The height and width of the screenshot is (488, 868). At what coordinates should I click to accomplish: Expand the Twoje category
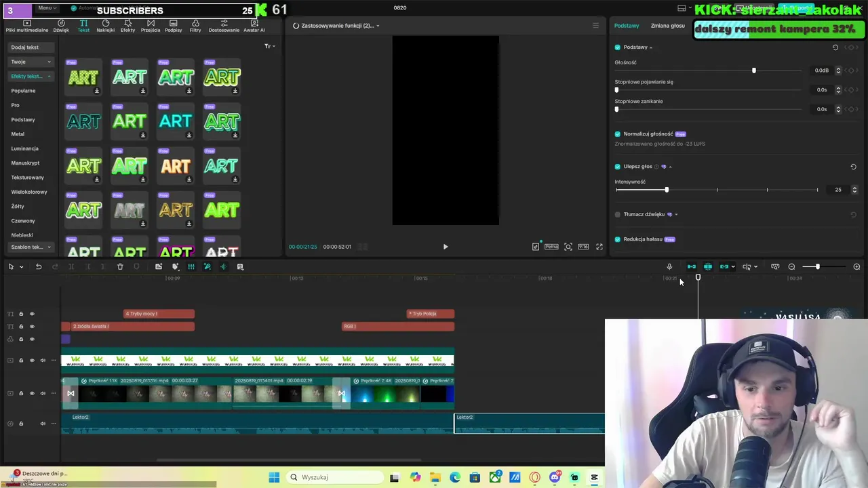(31, 62)
